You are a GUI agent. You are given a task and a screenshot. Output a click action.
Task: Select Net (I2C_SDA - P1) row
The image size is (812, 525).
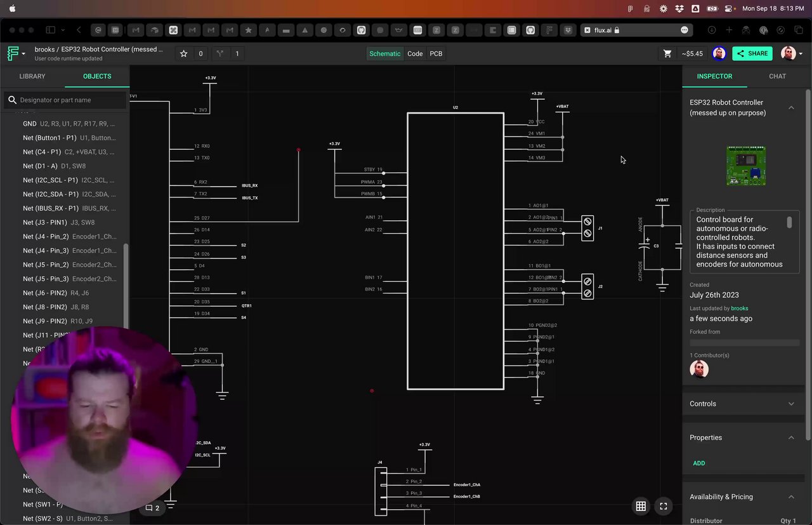pos(70,194)
